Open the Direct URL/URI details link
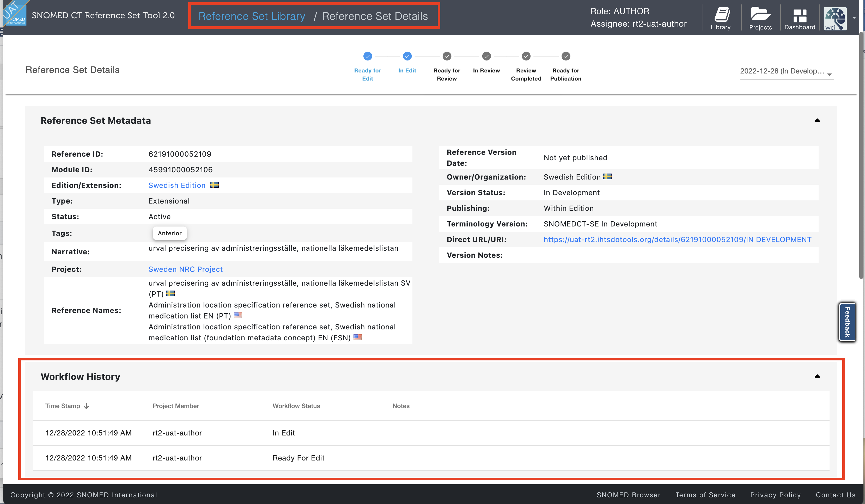The width and height of the screenshot is (865, 504). tap(677, 239)
